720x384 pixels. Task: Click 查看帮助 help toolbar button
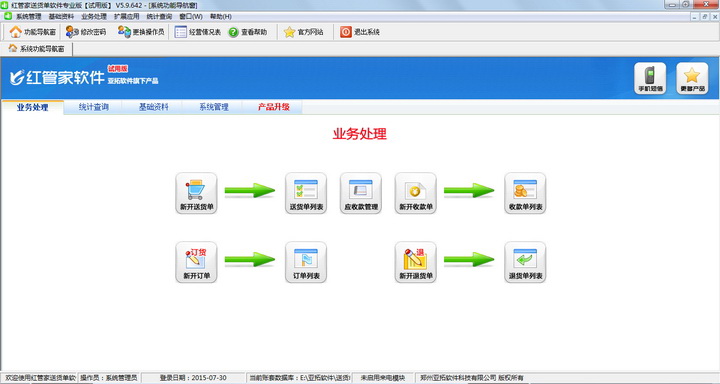click(248, 32)
